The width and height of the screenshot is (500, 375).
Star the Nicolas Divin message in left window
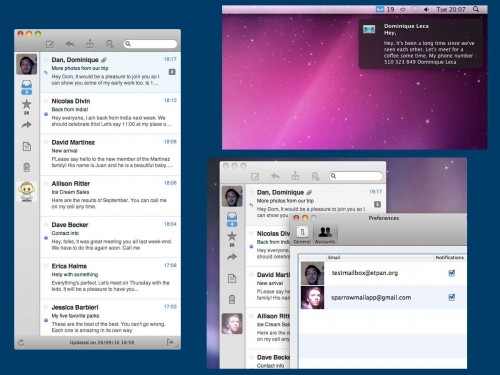click(x=46, y=101)
